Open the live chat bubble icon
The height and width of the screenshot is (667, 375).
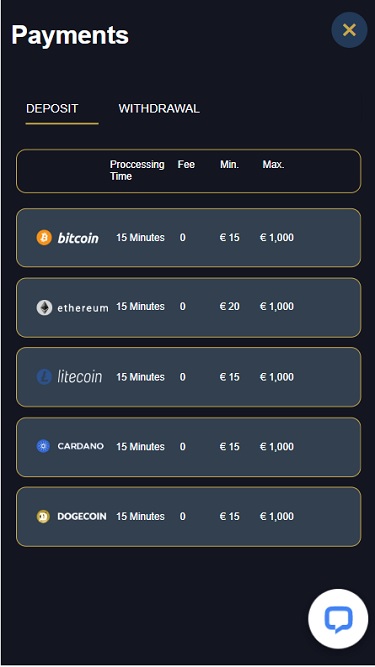click(x=338, y=619)
